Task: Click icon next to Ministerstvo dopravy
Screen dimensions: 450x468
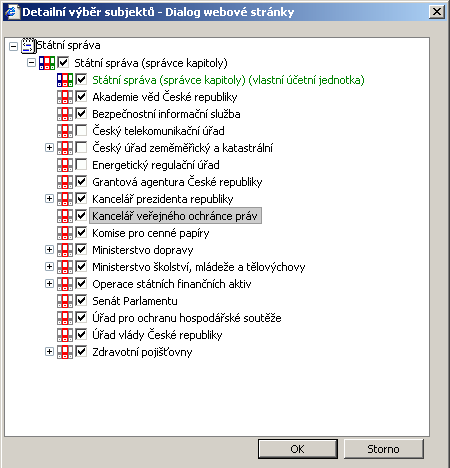Action: click(x=65, y=250)
